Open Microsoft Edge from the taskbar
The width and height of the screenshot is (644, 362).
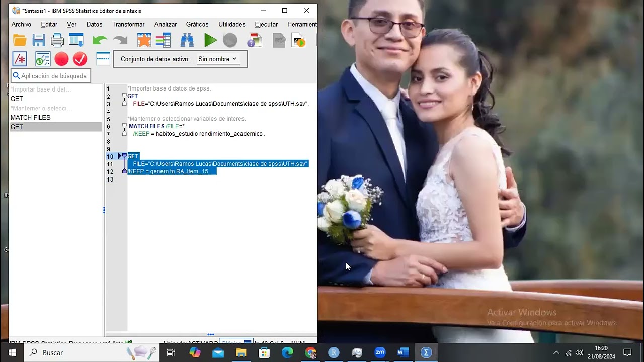coord(287,353)
